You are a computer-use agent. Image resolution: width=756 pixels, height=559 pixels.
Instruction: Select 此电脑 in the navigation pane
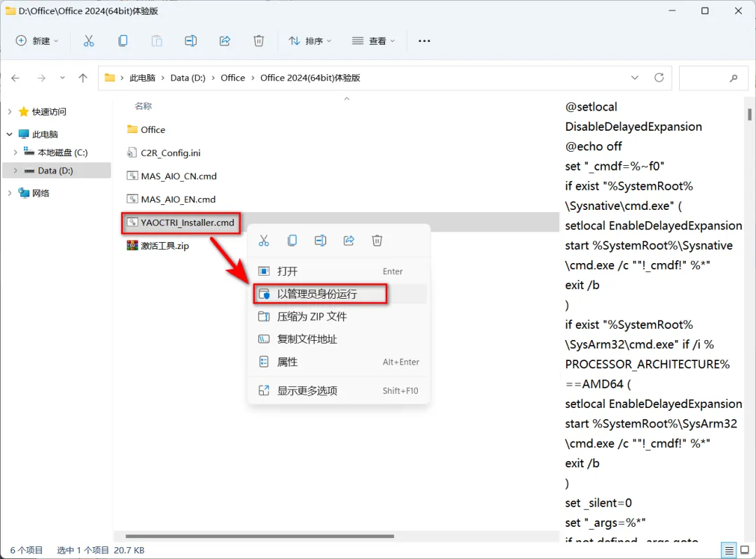[x=45, y=134]
